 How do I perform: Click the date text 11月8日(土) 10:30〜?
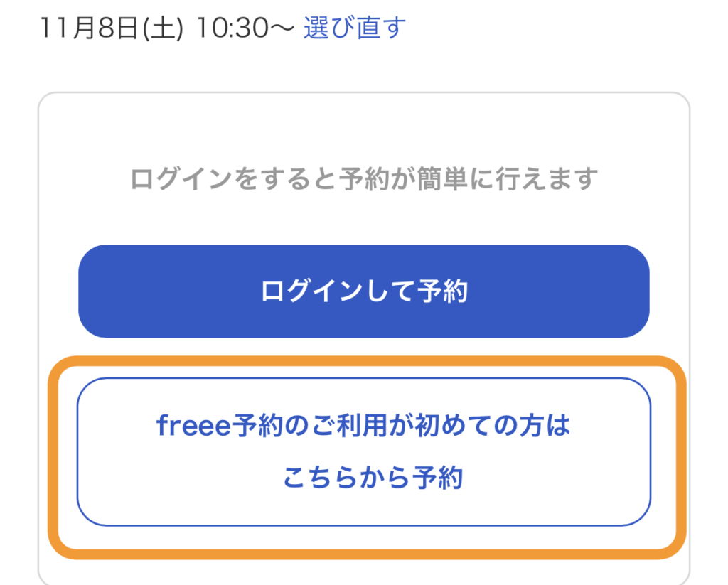point(167,28)
